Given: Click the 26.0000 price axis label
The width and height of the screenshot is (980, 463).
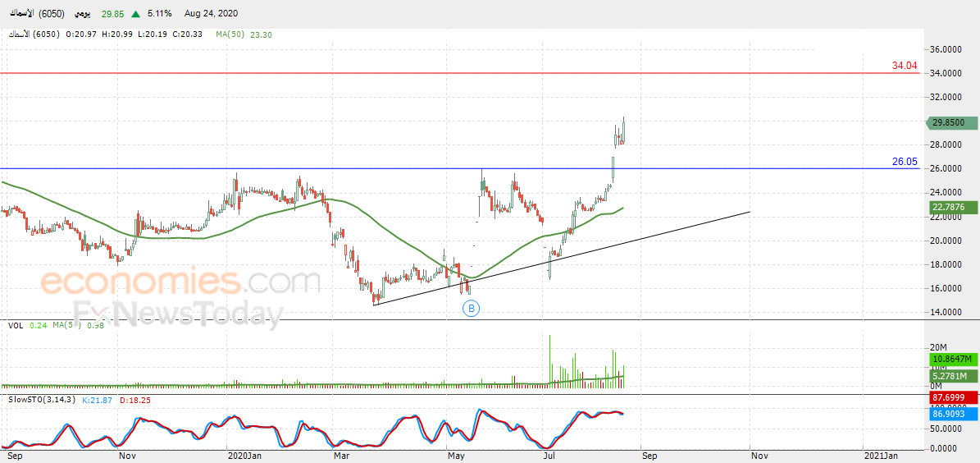Looking at the screenshot, I should [x=946, y=169].
